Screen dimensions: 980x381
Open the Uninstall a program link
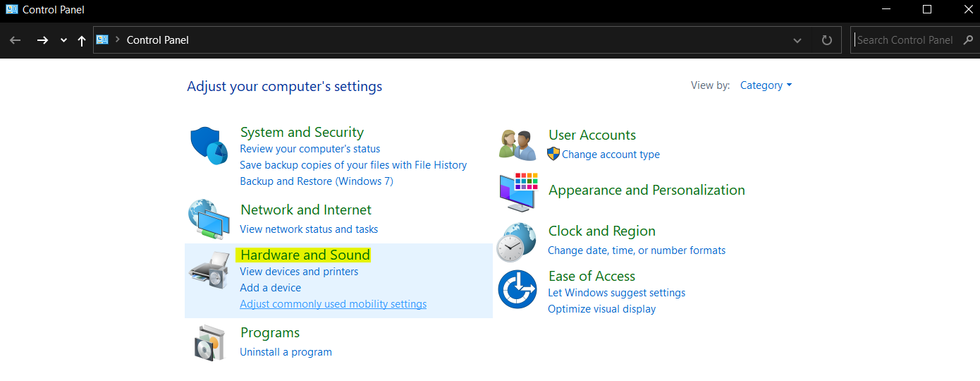click(x=286, y=352)
